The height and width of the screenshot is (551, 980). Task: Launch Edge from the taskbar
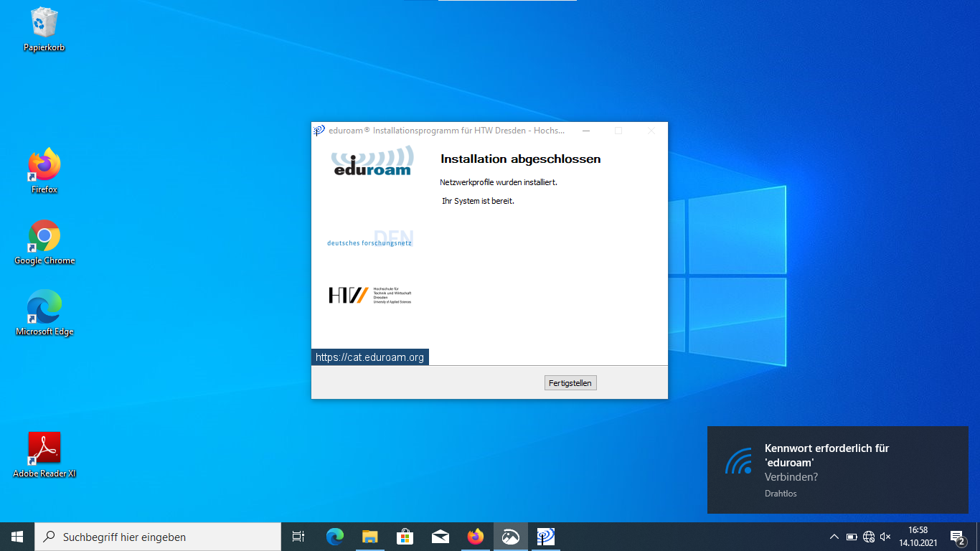pos(335,537)
